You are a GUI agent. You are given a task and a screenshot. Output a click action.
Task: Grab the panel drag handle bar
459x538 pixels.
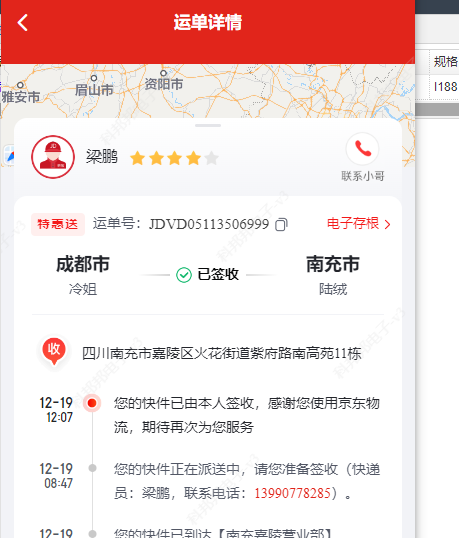208,126
